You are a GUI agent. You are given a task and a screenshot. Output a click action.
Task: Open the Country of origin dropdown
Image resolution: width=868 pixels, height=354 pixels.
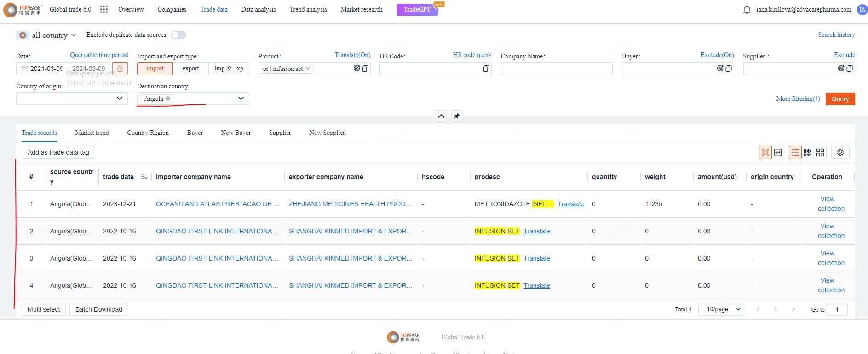[72, 99]
